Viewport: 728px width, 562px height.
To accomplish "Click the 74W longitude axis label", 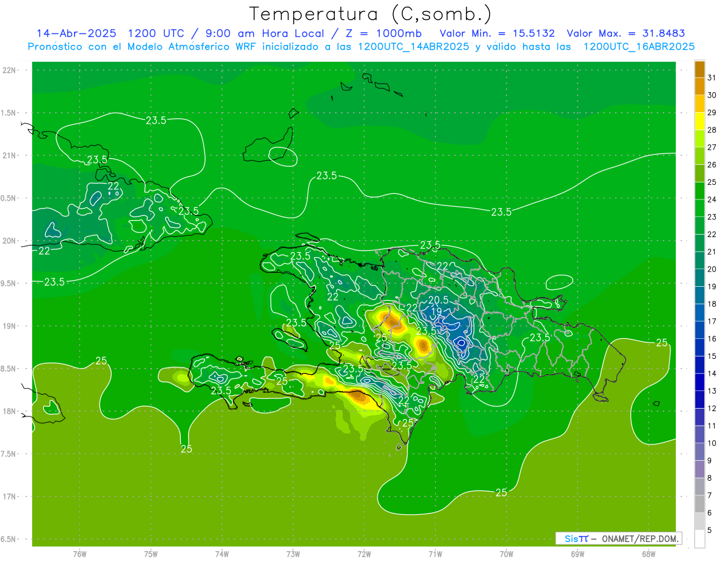I will point(222,554).
